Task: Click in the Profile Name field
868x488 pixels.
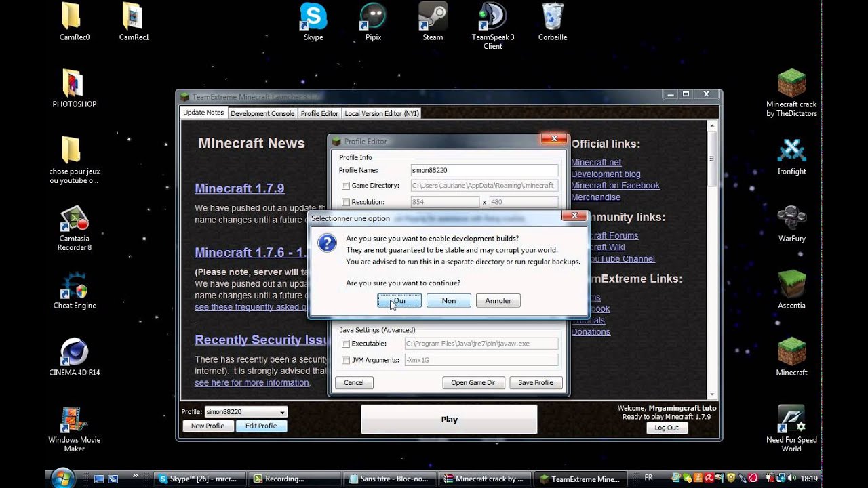Action: click(484, 170)
